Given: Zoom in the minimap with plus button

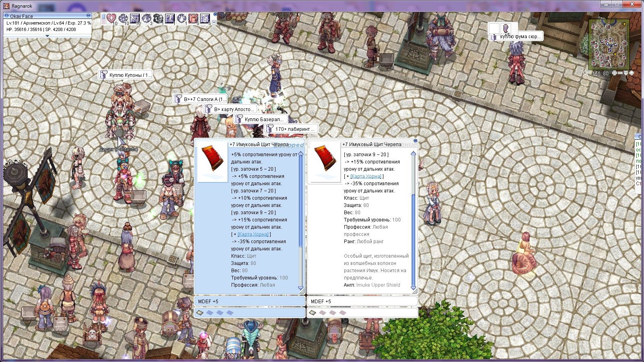Looking at the screenshot, I should [615, 73].
